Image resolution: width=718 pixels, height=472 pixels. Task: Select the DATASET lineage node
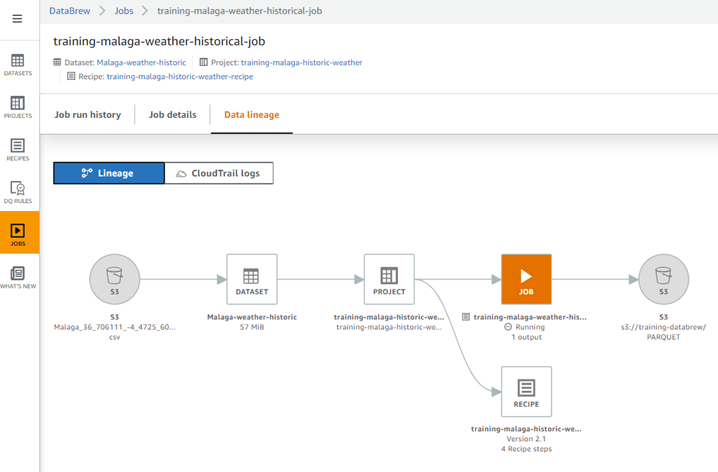pyautogui.click(x=252, y=279)
